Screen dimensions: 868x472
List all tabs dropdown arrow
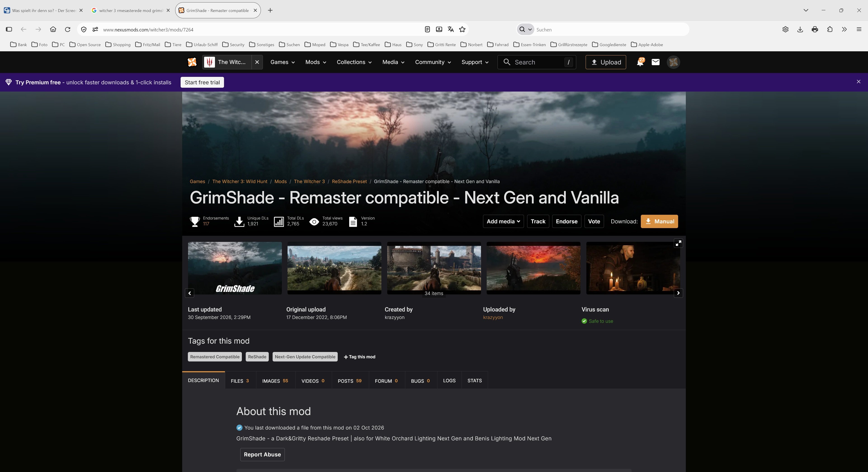[806, 10]
